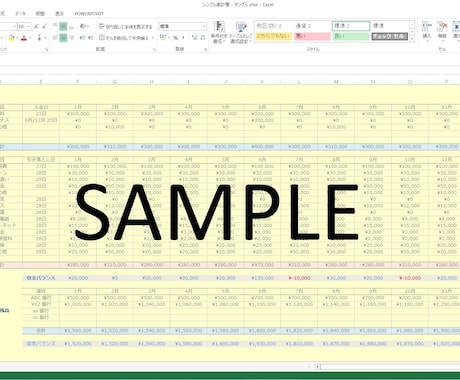Expand the fill color dropdown arrow
Image resolution: width=460 pixels, height=380 pixels.
coord(17,38)
